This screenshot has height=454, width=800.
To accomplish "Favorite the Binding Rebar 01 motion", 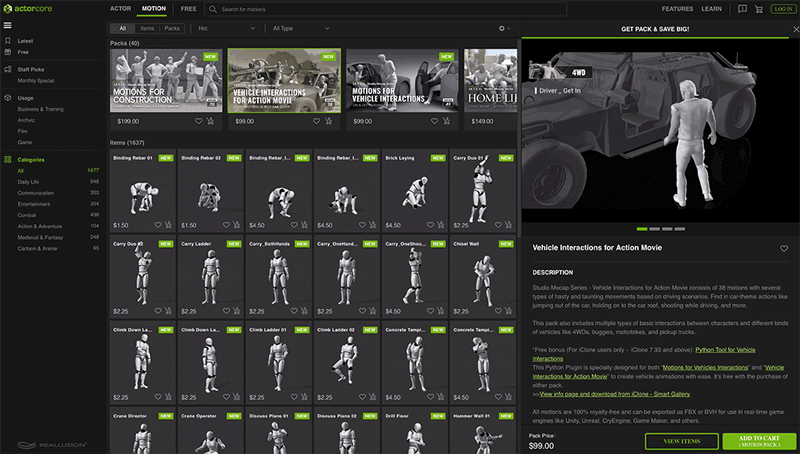I will [x=158, y=225].
